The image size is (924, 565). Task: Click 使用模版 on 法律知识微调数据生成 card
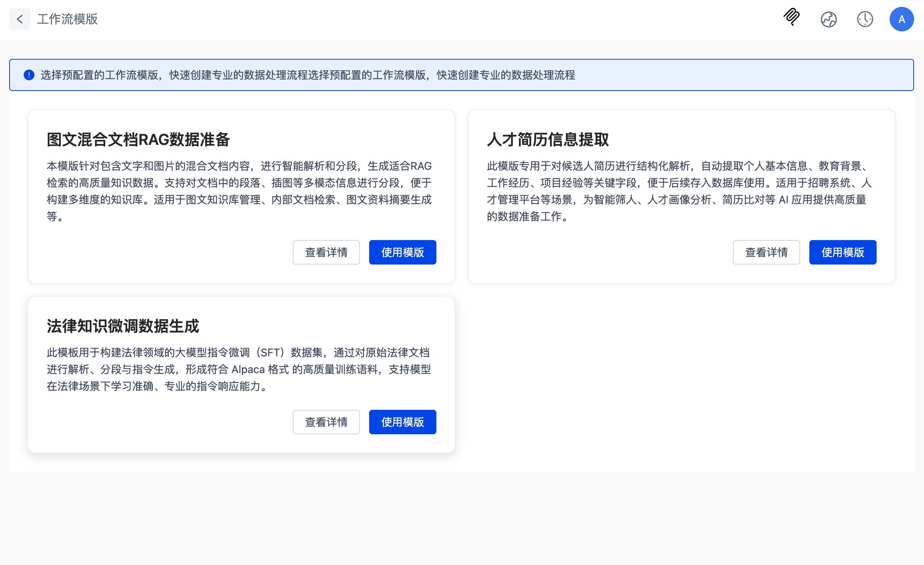(402, 422)
